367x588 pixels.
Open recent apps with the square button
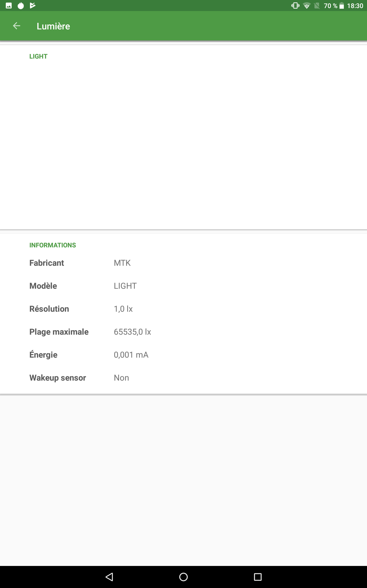258,577
